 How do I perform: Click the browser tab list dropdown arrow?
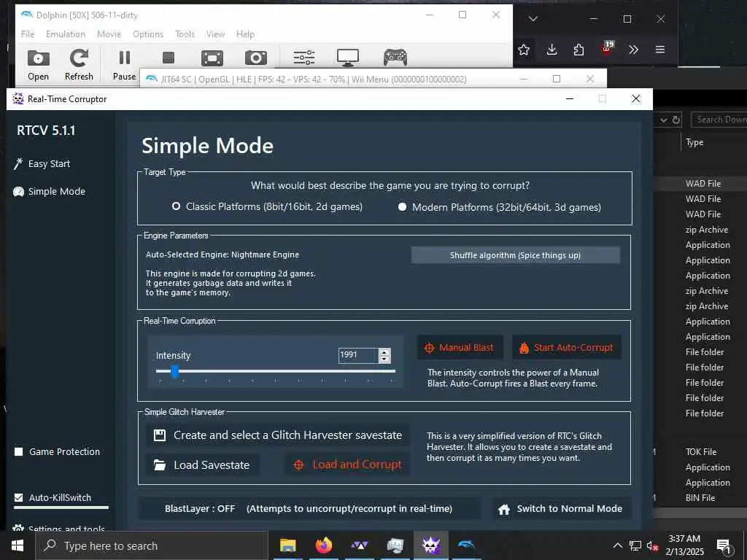533,19
